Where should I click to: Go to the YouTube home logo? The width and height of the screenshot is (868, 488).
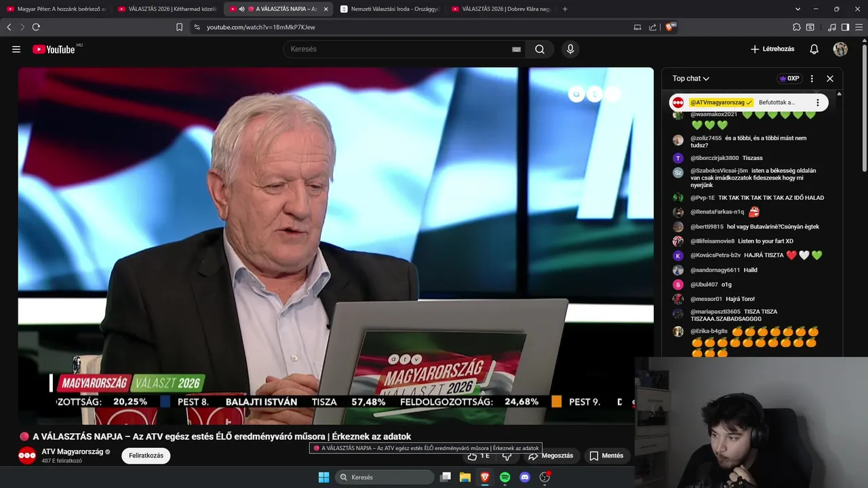pos(54,49)
